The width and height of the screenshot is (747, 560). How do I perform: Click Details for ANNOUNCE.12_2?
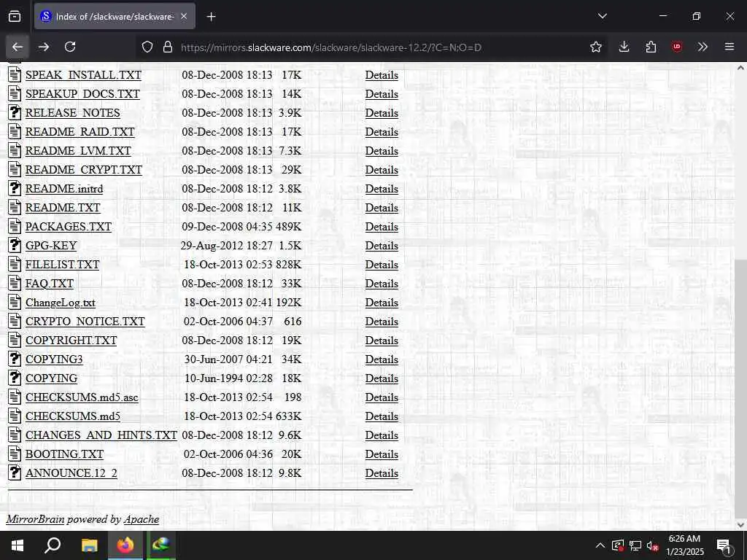[382, 473]
